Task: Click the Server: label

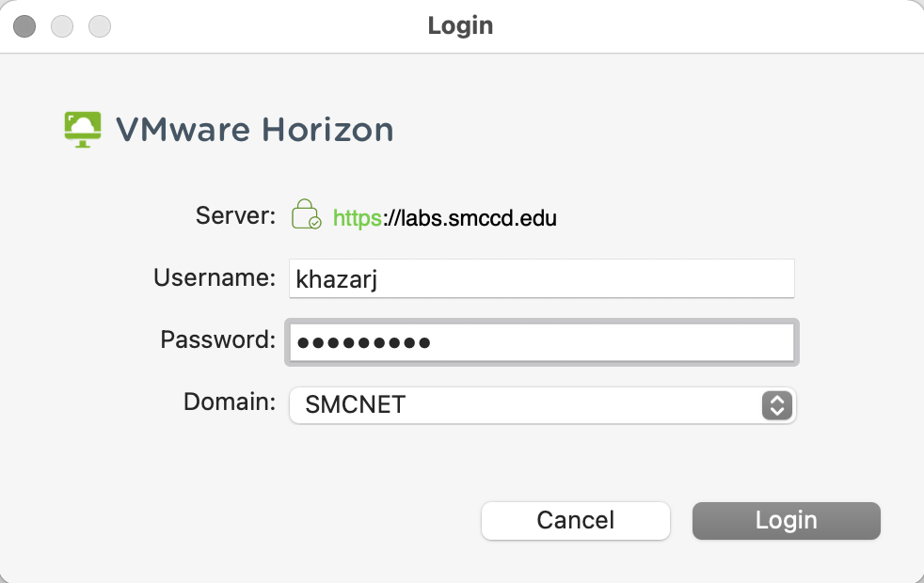Action: [x=236, y=215]
